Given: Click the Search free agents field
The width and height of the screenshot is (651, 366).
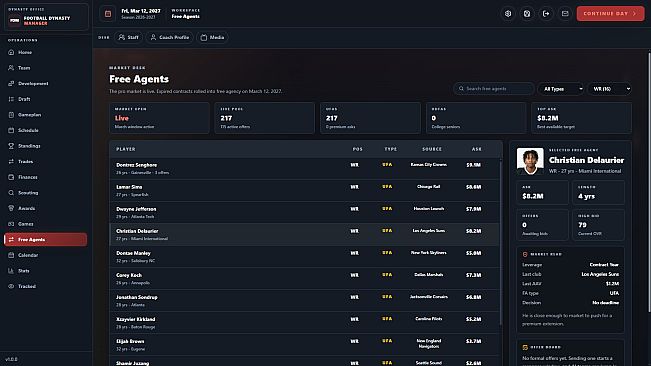Looking at the screenshot, I should pos(494,89).
